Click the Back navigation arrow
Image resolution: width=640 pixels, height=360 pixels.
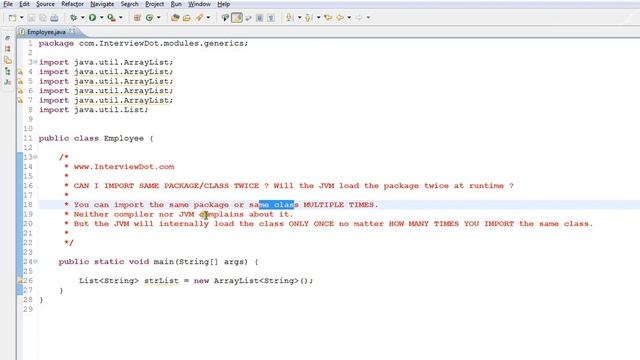(x=340, y=18)
